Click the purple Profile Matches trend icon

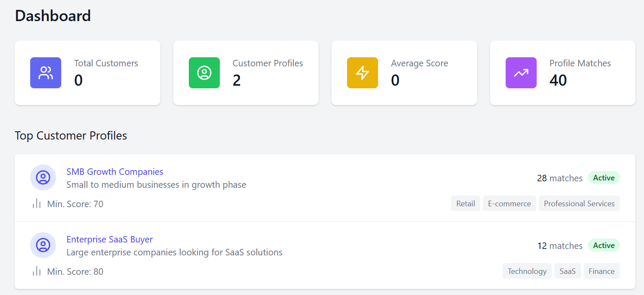521,73
